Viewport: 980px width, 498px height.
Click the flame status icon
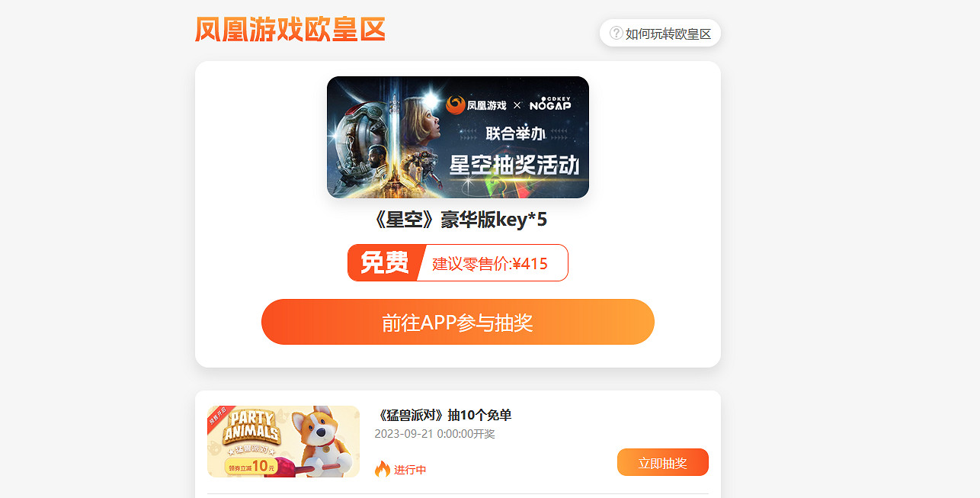pos(383,469)
